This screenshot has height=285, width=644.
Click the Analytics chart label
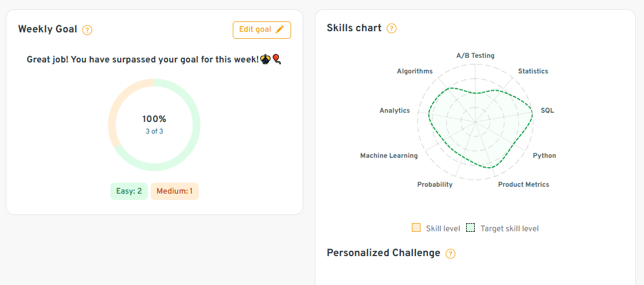point(394,110)
